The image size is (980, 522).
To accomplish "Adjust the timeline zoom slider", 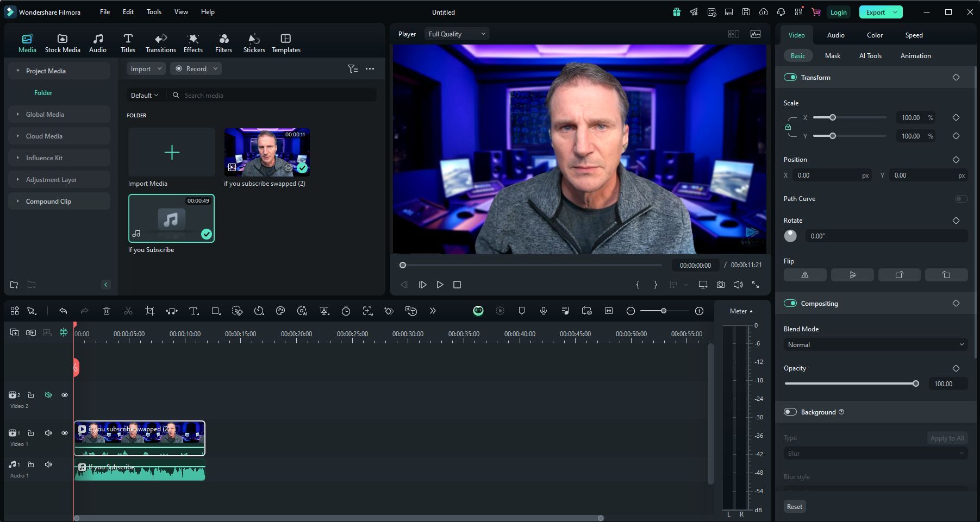I will 663,311.
